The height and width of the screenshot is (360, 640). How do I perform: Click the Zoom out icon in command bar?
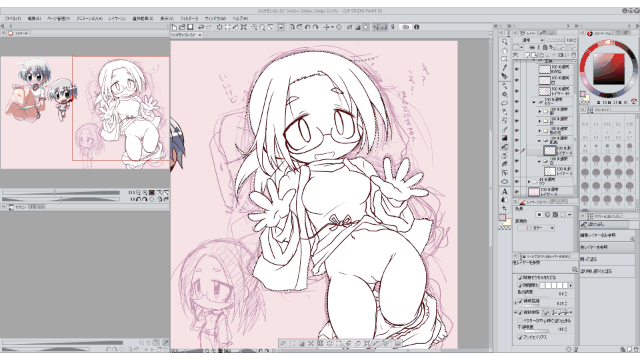262,27
